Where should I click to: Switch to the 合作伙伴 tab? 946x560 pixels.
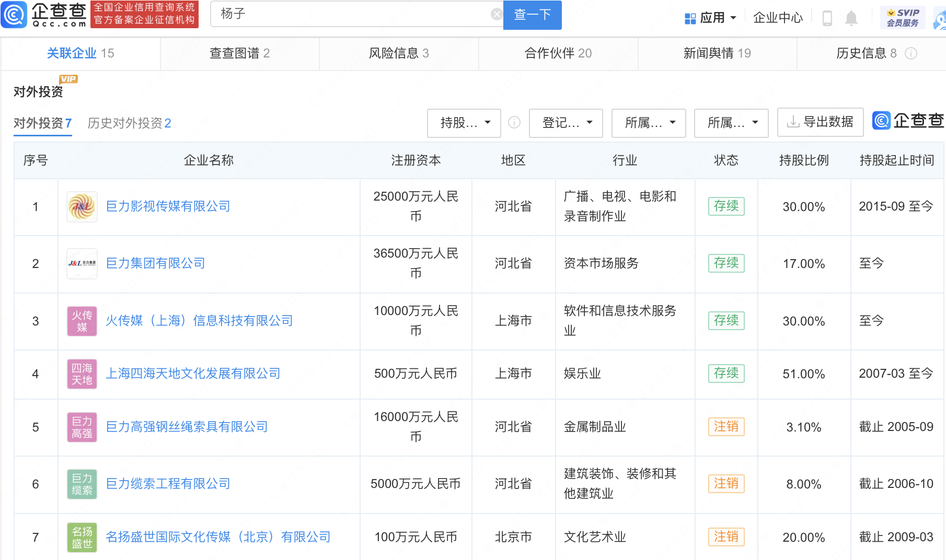tap(558, 53)
